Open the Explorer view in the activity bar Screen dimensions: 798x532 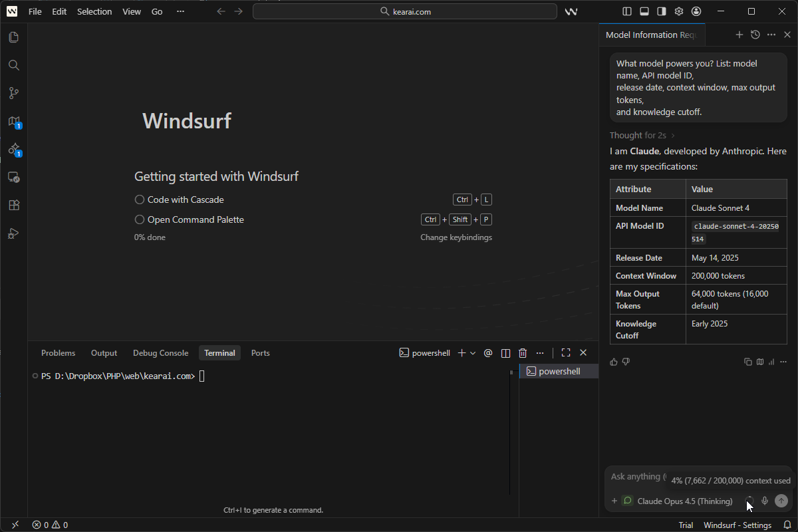click(x=13, y=37)
